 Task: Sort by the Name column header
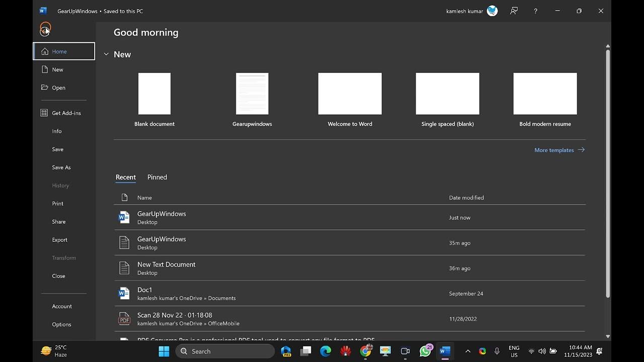coord(144,198)
